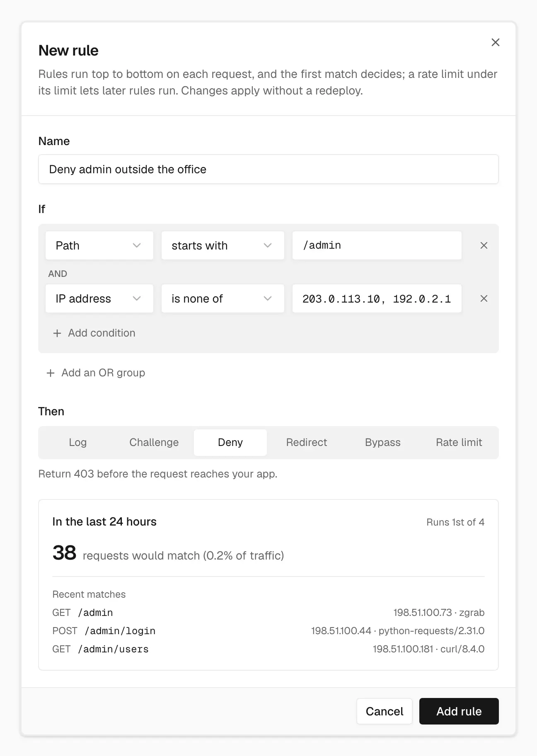Open the IP address field dropdown
The width and height of the screenshot is (537, 756).
tap(99, 298)
